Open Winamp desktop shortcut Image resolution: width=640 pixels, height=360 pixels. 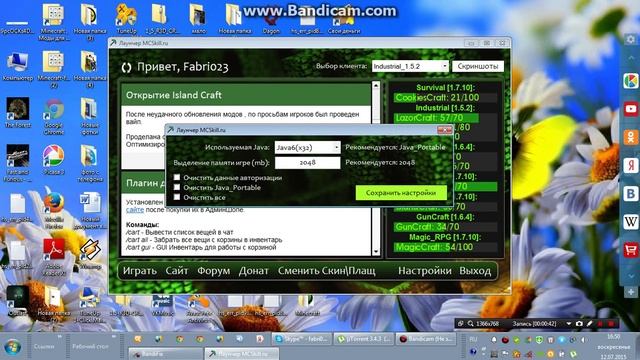pyautogui.click(x=90, y=254)
